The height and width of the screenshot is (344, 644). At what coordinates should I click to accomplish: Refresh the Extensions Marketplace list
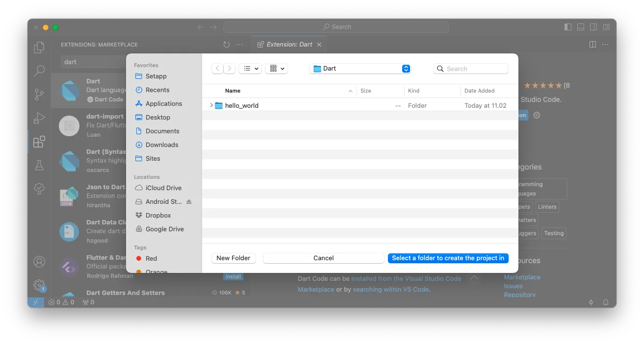coord(226,45)
